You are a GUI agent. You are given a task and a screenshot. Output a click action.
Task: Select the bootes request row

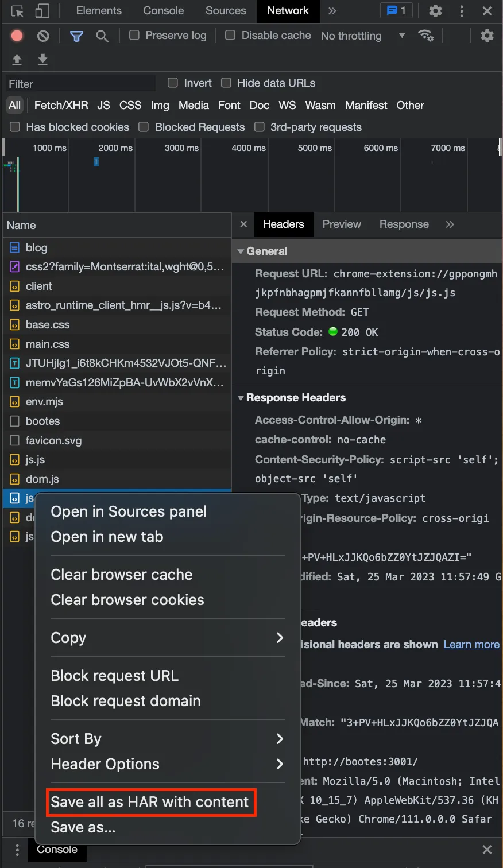116,421
